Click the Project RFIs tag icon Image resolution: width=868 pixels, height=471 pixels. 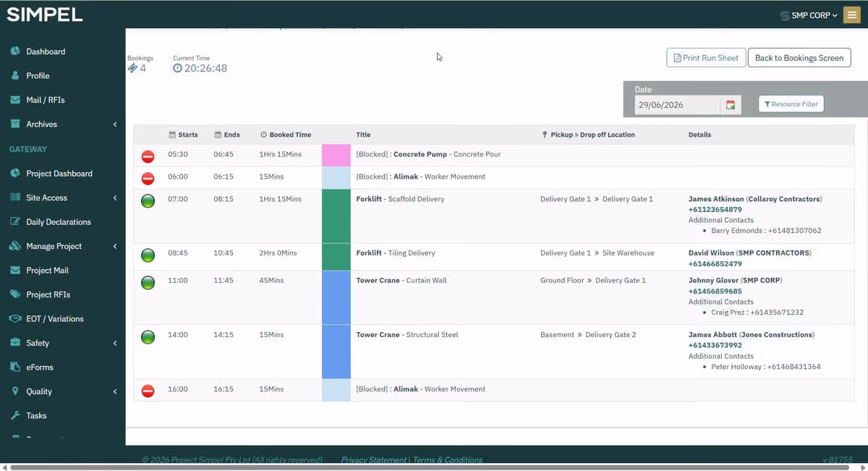(15, 294)
